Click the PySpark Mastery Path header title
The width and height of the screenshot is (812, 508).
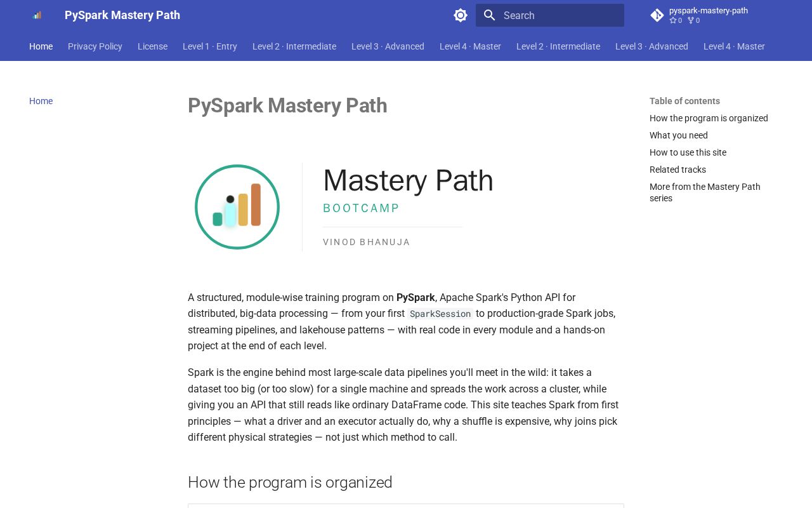(x=122, y=15)
